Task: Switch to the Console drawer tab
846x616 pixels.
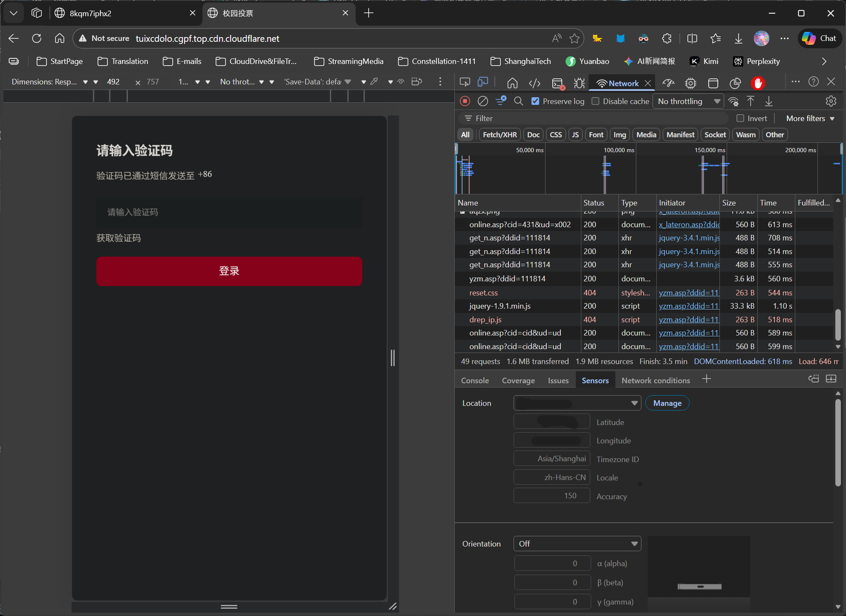Action: point(475,380)
